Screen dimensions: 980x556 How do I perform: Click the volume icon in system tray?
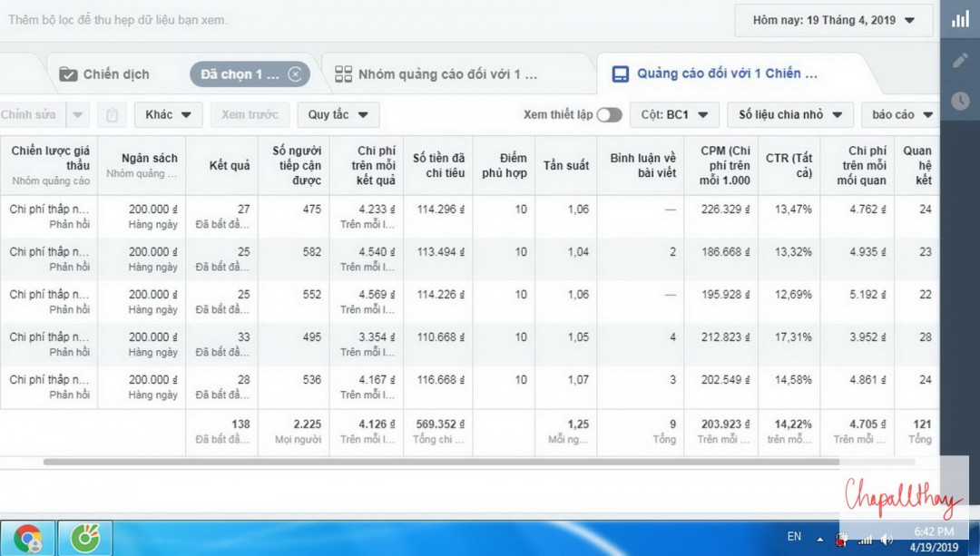887,539
